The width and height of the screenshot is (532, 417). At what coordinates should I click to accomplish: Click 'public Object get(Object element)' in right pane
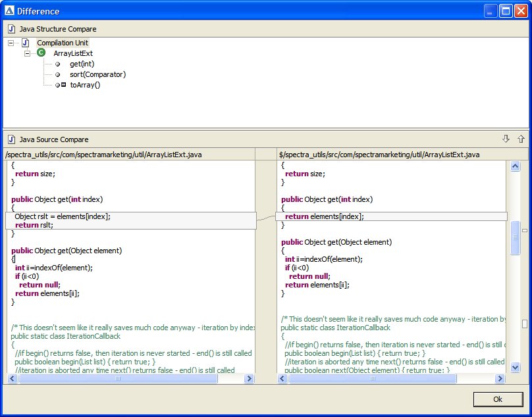[x=336, y=242]
